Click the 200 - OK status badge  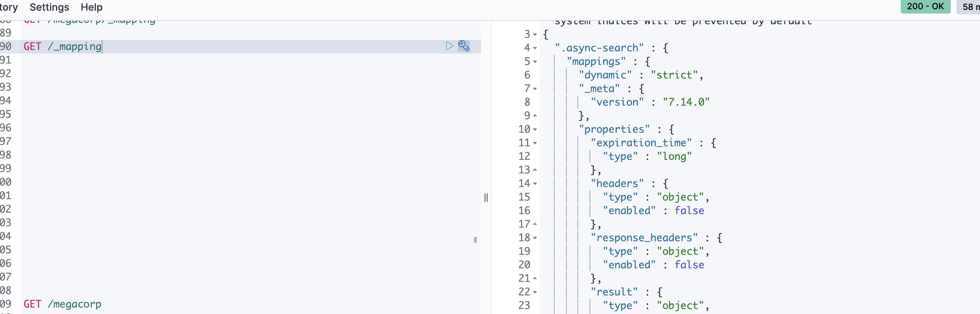tap(925, 6)
